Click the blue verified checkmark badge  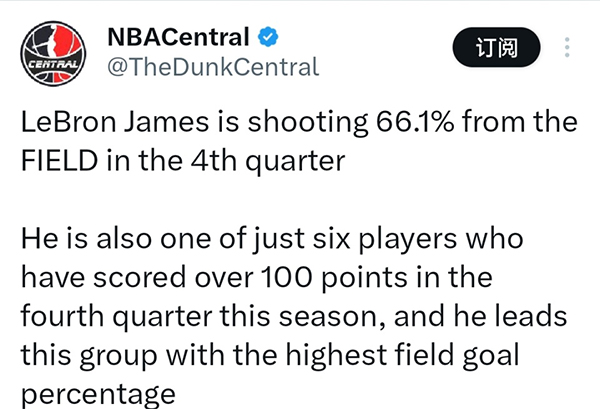(268, 39)
